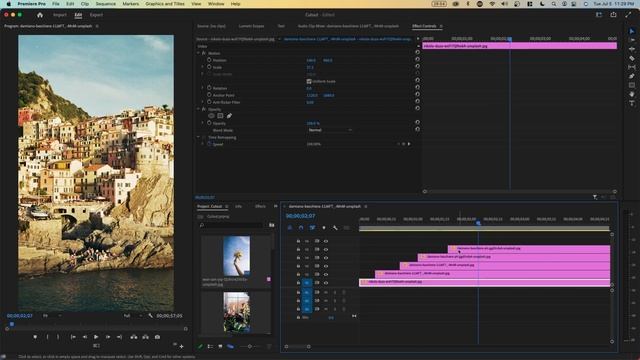Switch to the Lumetri Scopes tab
Screen dimensions: 640x360
[251, 26]
